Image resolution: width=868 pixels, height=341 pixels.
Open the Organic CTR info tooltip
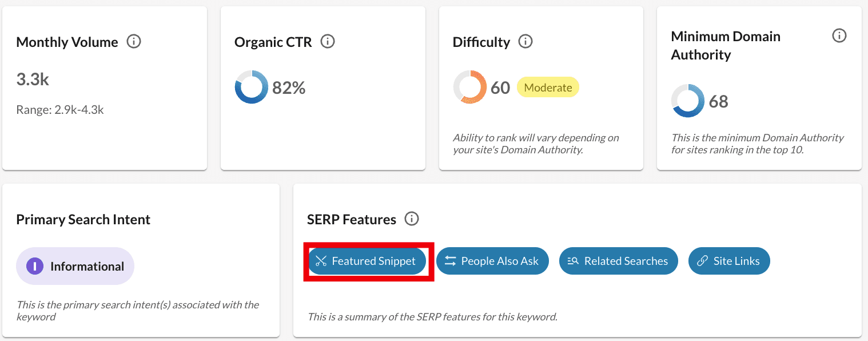coord(328,41)
